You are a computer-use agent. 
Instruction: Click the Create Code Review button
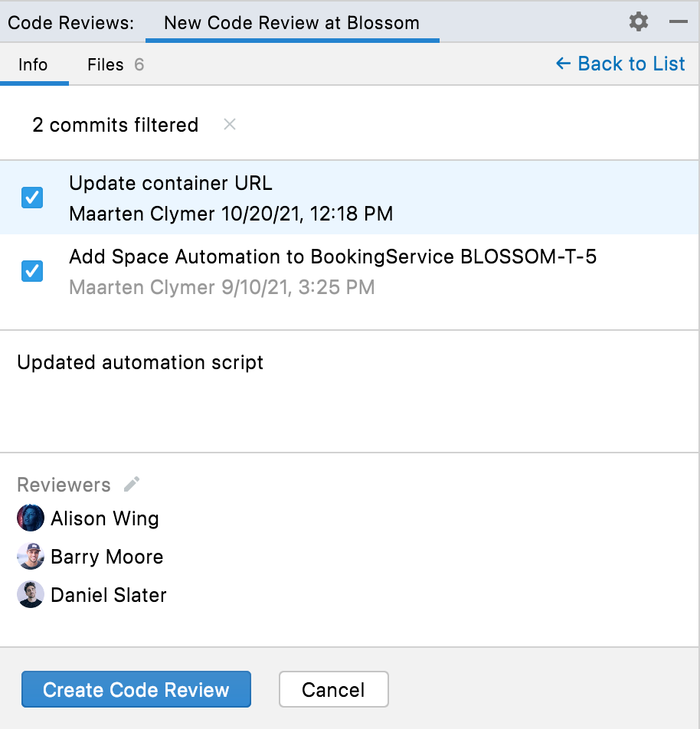pos(136,689)
